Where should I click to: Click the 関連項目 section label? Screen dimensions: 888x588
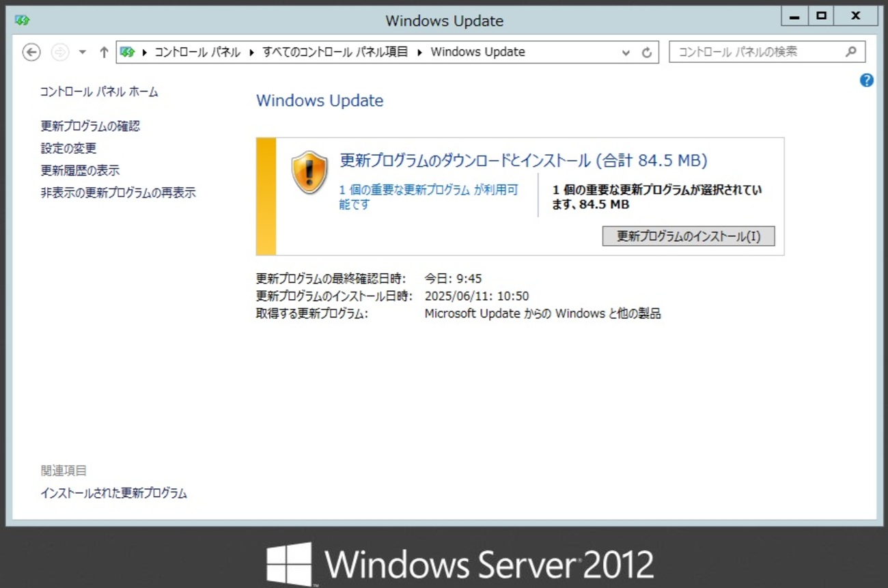click(x=64, y=471)
